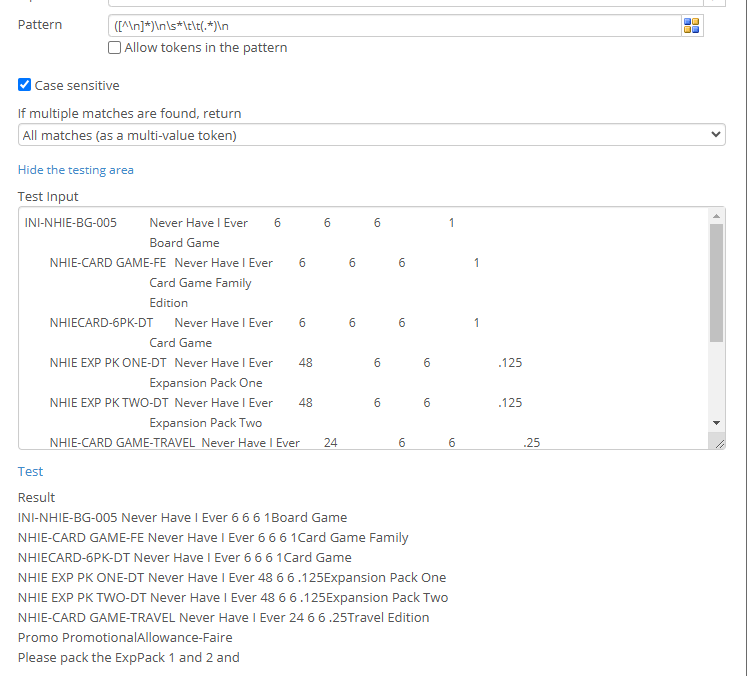This screenshot has height=676, width=747.
Task: Click the Test Input scrollbar thumb
Action: (x=716, y=283)
